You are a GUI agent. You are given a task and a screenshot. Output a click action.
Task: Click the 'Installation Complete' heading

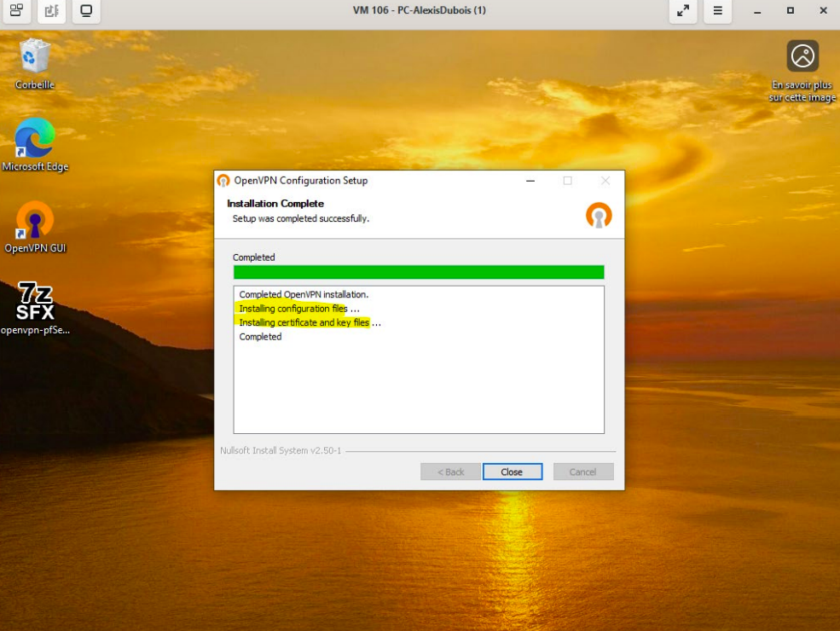(x=275, y=204)
